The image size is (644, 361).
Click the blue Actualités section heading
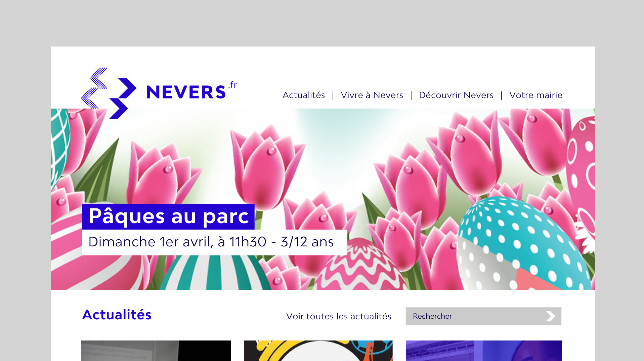pyautogui.click(x=117, y=315)
